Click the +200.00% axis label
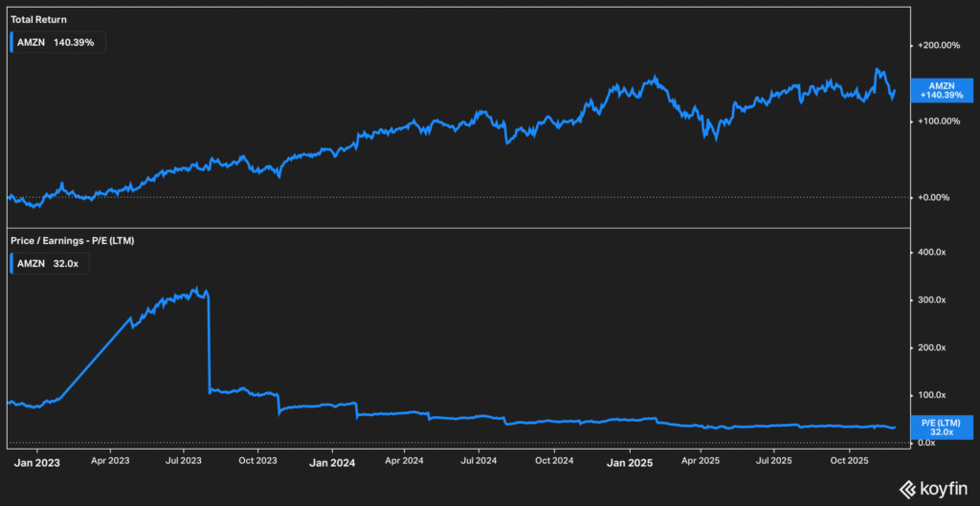980x506 pixels. (x=939, y=46)
